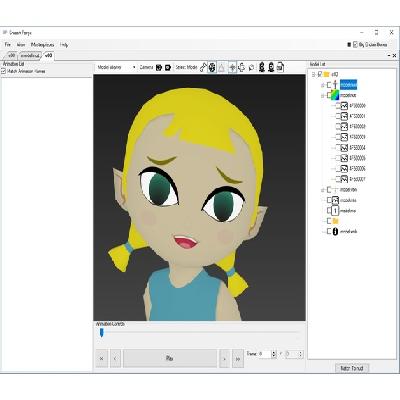Click the mesh icon of entry ending 0000

point(344,106)
